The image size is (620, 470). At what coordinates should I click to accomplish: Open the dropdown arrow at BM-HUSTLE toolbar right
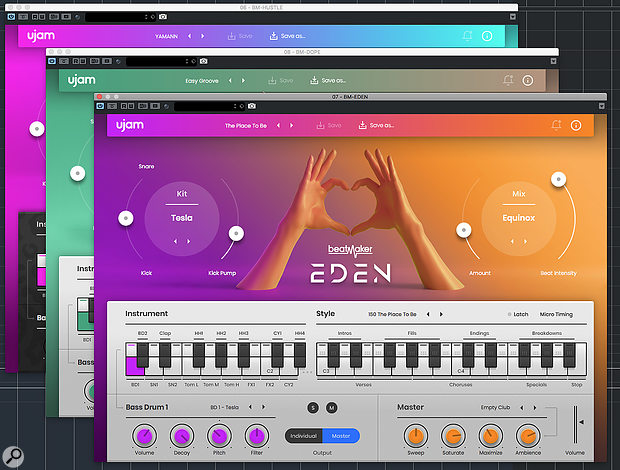512,17
